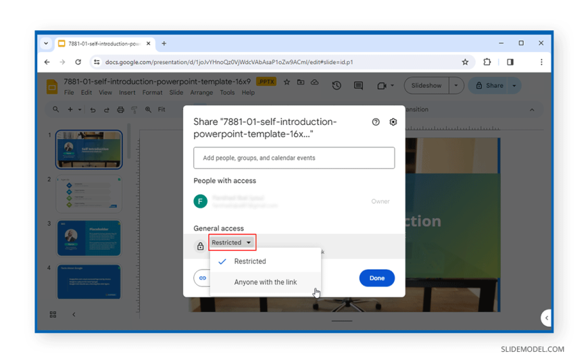Open the Help menu
Screen dimensions: 588x364
pyautogui.click(x=248, y=93)
